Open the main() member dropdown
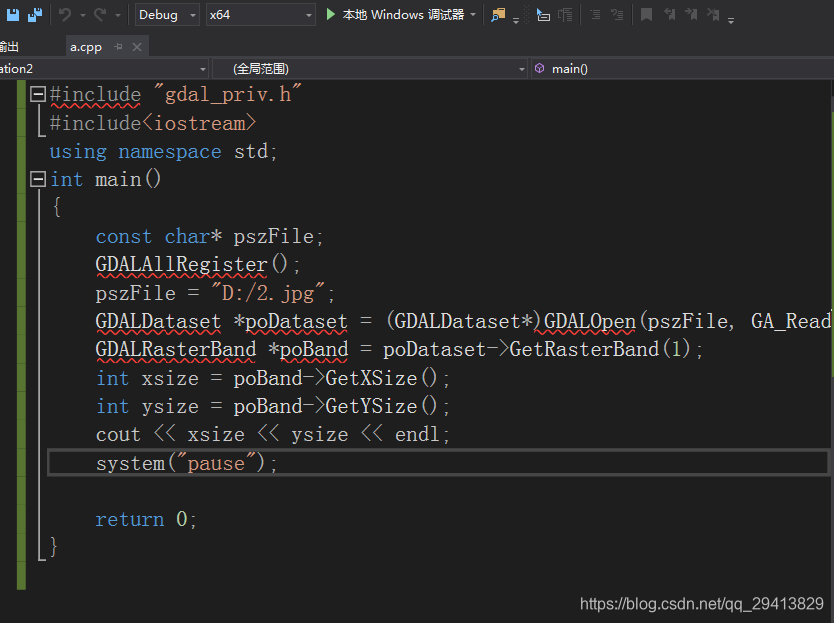The image size is (834, 623). coord(682,69)
